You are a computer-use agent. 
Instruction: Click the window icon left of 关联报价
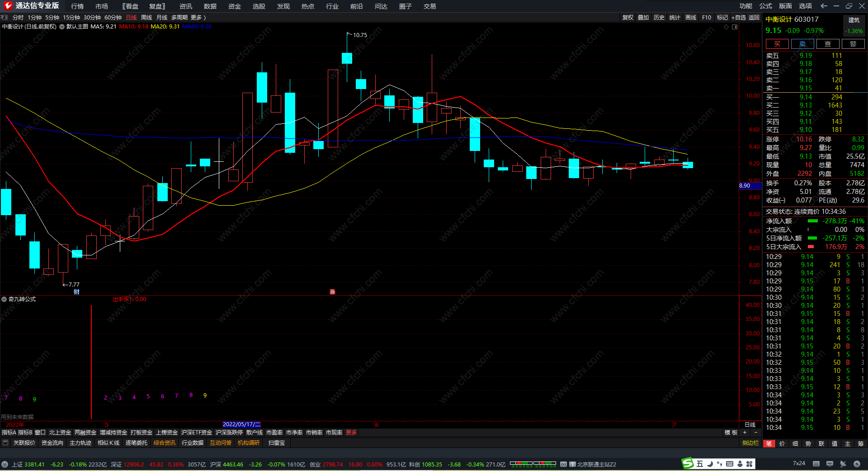tap(5, 443)
